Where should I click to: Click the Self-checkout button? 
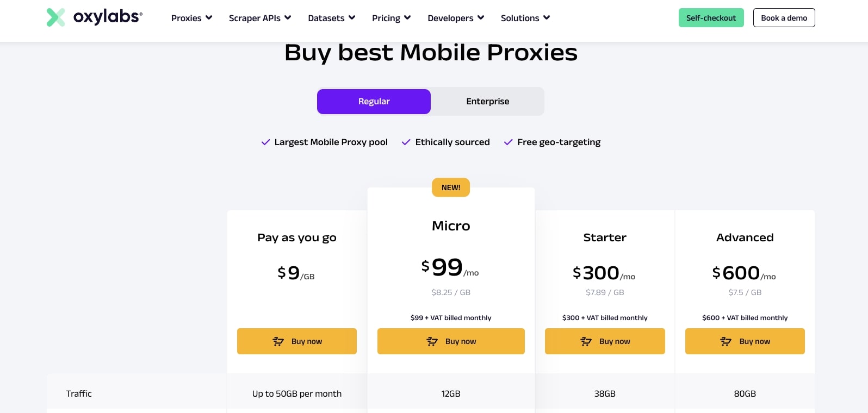711,18
